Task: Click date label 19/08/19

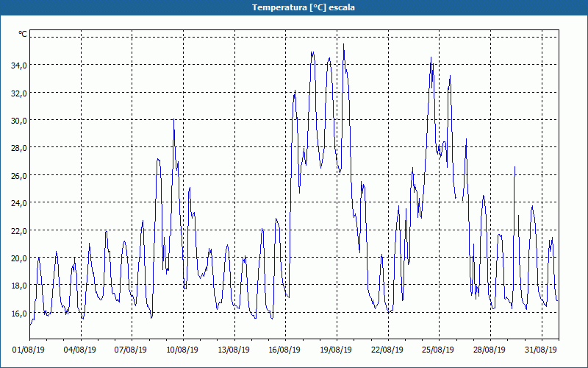Action: (x=336, y=350)
